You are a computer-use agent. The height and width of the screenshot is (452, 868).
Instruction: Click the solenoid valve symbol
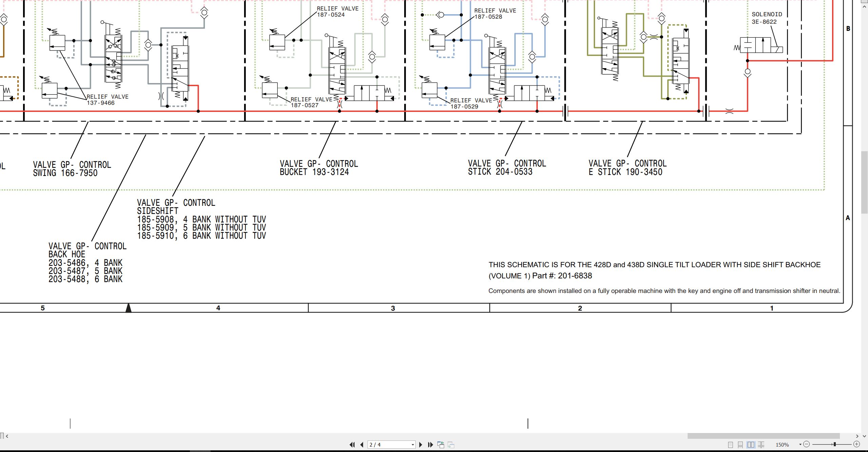tap(758, 45)
